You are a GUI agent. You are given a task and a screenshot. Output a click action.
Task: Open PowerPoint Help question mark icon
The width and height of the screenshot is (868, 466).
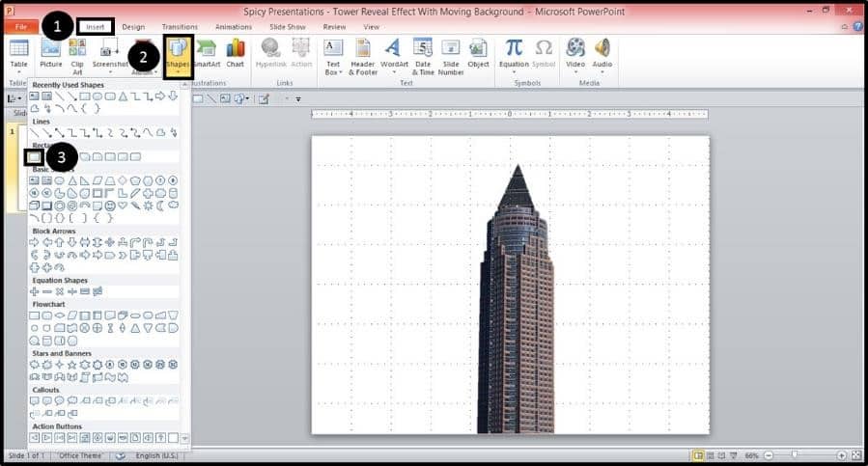coord(858,27)
